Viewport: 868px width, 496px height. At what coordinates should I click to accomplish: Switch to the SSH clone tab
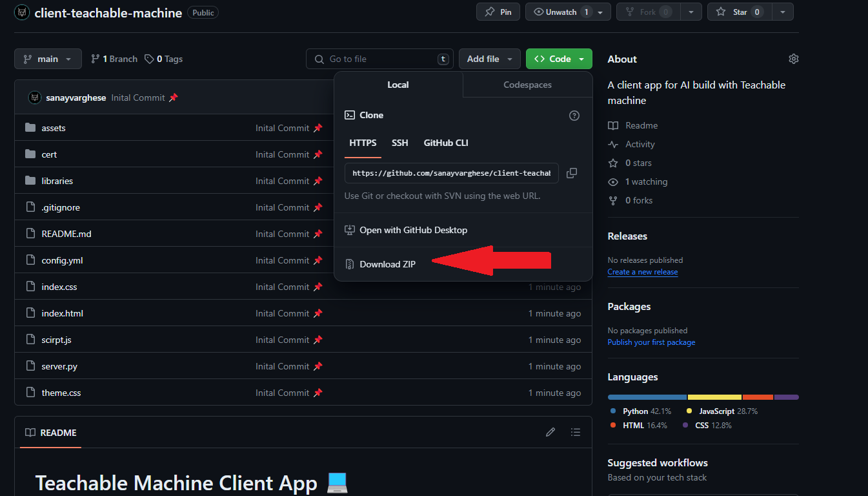pyautogui.click(x=400, y=143)
